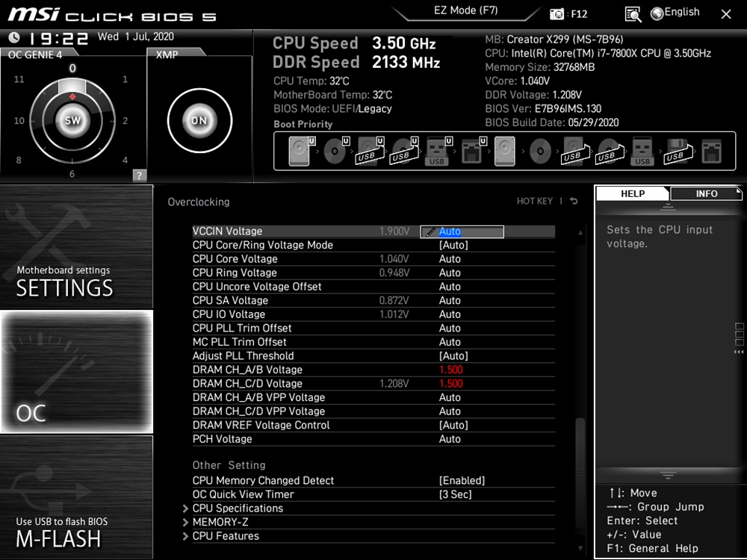Select UEFI USB key boot icon
This screenshot has height=560, width=747.
click(x=438, y=151)
